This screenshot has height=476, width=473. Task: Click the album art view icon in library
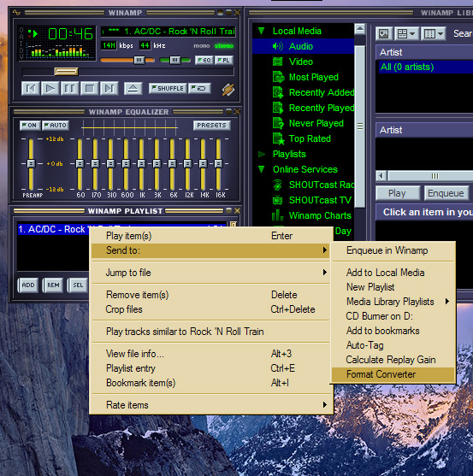tap(384, 33)
